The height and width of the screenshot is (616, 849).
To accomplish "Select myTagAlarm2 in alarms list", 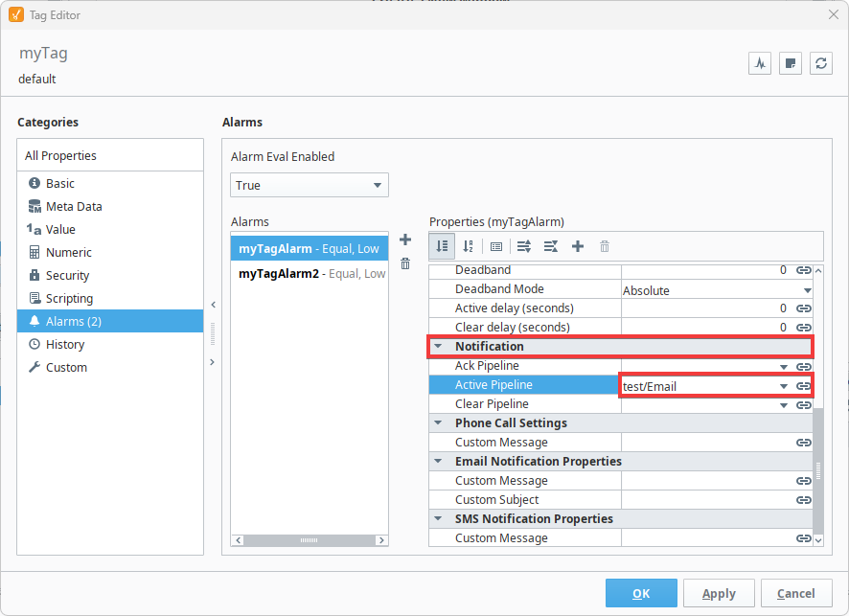I will (x=310, y=273).
